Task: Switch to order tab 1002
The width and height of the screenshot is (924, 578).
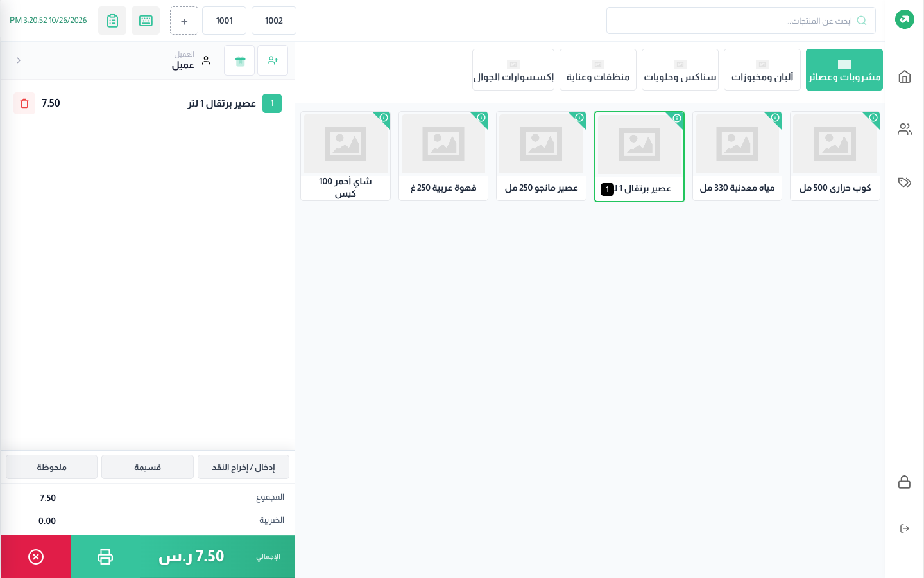Action: (x=274, y=21)
